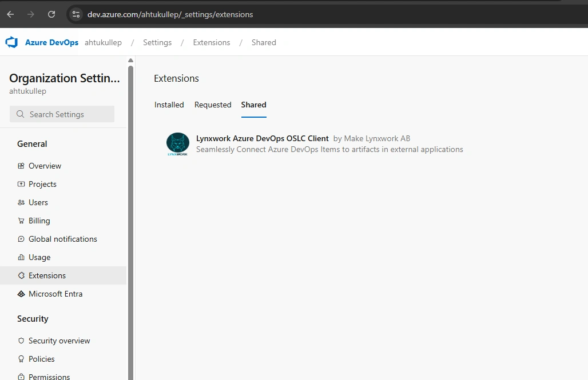The image size is (588, 380).
Task: Click the Organization Settings heading
Action: (65, 78)
